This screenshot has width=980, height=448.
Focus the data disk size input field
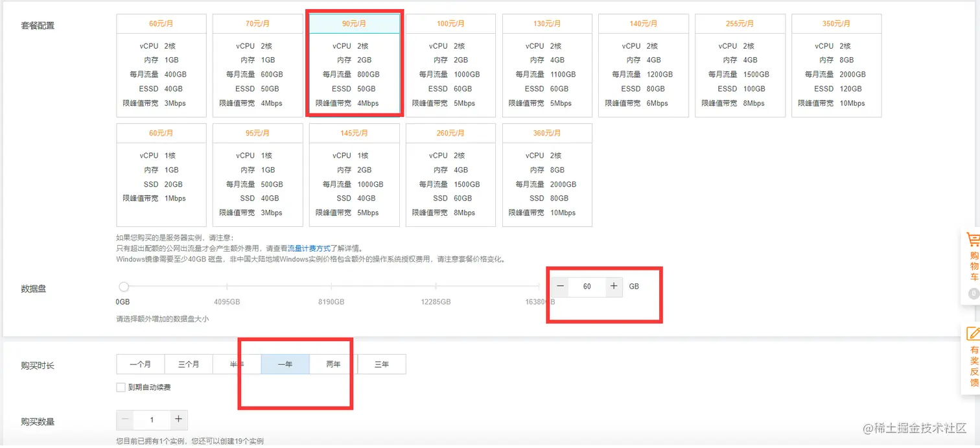click(587, 287)
